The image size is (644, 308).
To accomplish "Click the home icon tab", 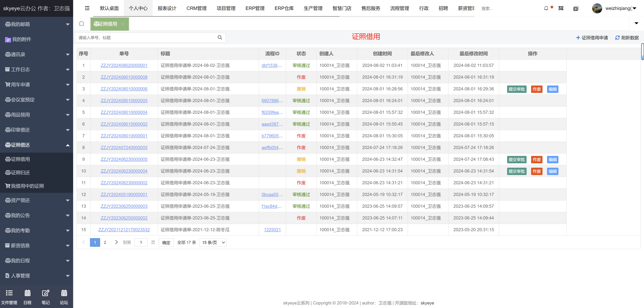I will [x=82, y=24].
